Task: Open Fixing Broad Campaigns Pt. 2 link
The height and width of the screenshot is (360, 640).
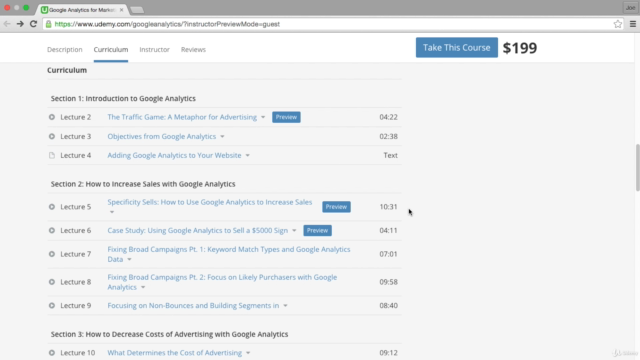Action: pyautogui.click(x=222, y=282)
